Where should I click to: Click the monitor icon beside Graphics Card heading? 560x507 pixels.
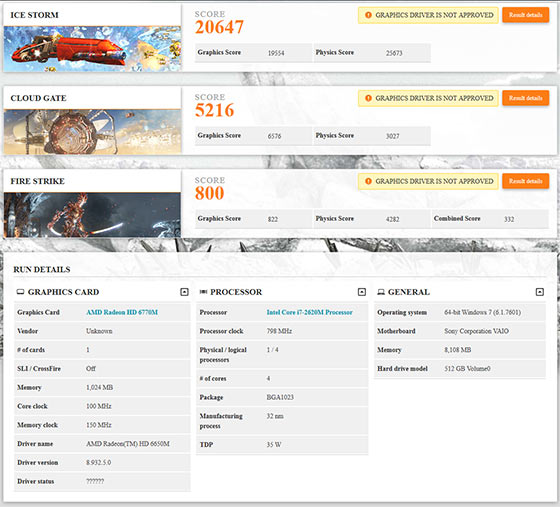[20, 292]
